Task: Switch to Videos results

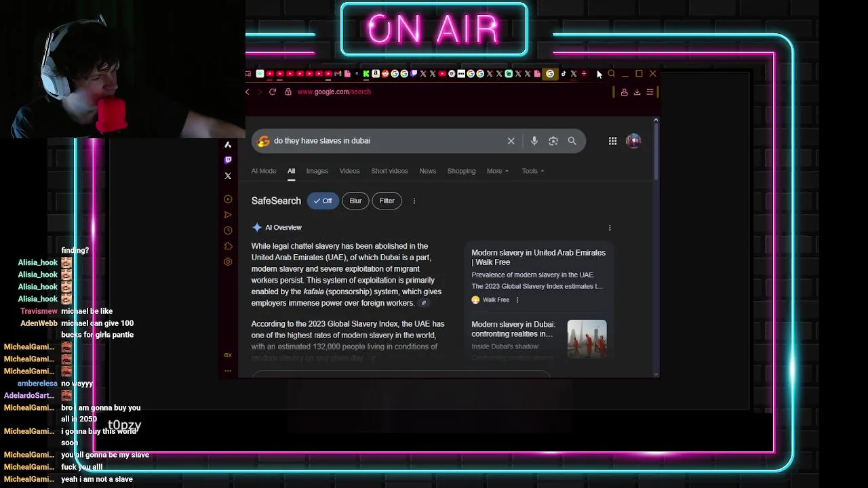Action: pyautogui.click(x=349, y=171)
